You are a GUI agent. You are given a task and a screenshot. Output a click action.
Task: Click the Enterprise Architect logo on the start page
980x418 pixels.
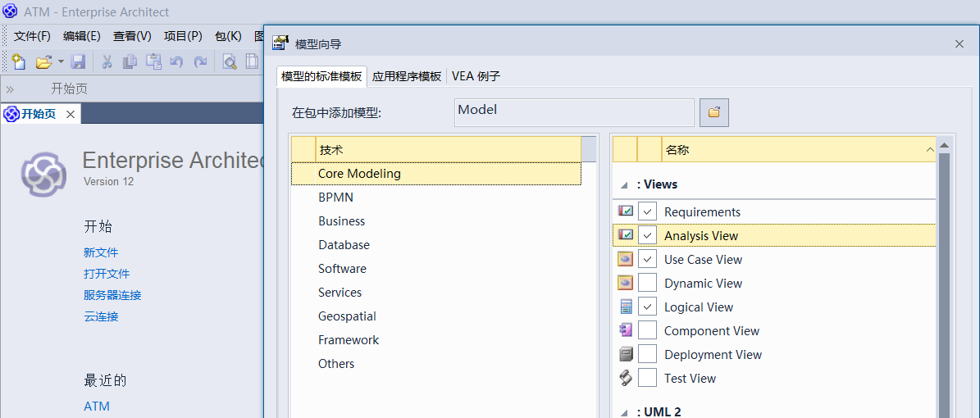[43, 173]
